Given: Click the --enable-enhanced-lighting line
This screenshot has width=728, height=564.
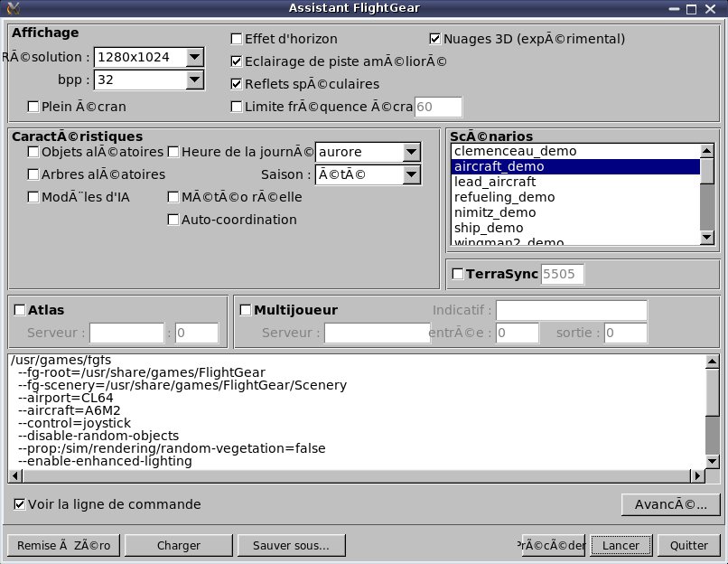Looking at the screenshot, I should pyautogui.click(x=105, y=461).
